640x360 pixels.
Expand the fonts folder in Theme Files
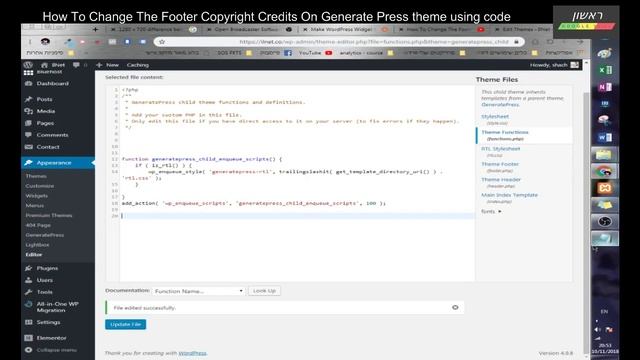coord(491,211)
